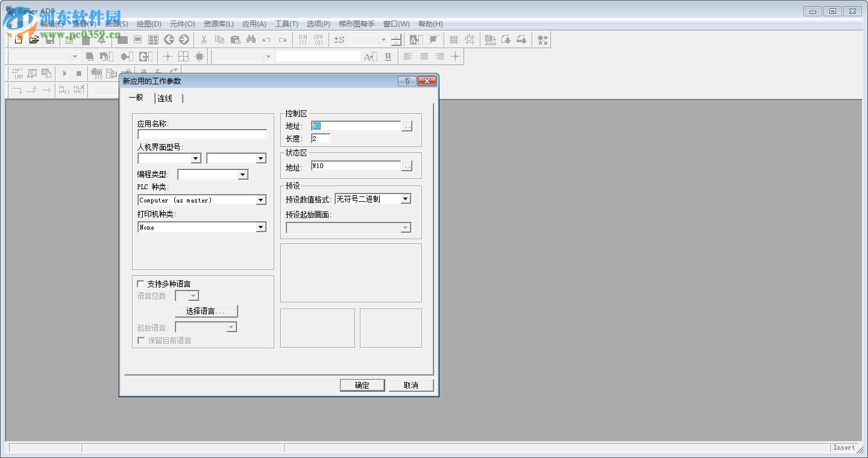This screenshot has height=458, width=868.
Task: Open the 打印机种类 dropdown
Action: point(261,227)
